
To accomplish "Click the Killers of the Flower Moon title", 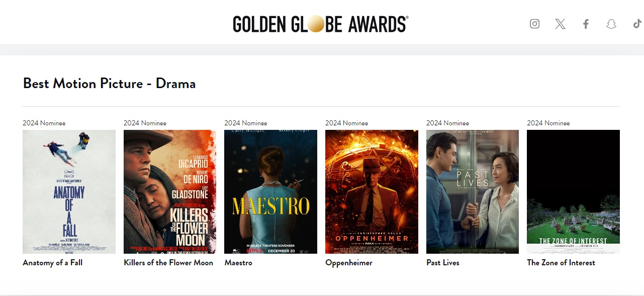I will pos(168,263).
